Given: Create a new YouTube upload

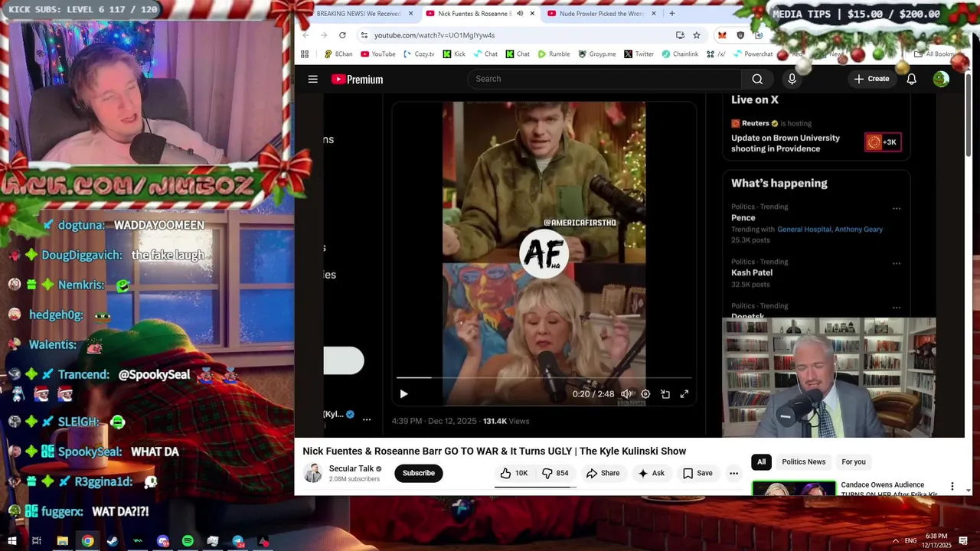Looking at the screenshot, I should point(871,79).
